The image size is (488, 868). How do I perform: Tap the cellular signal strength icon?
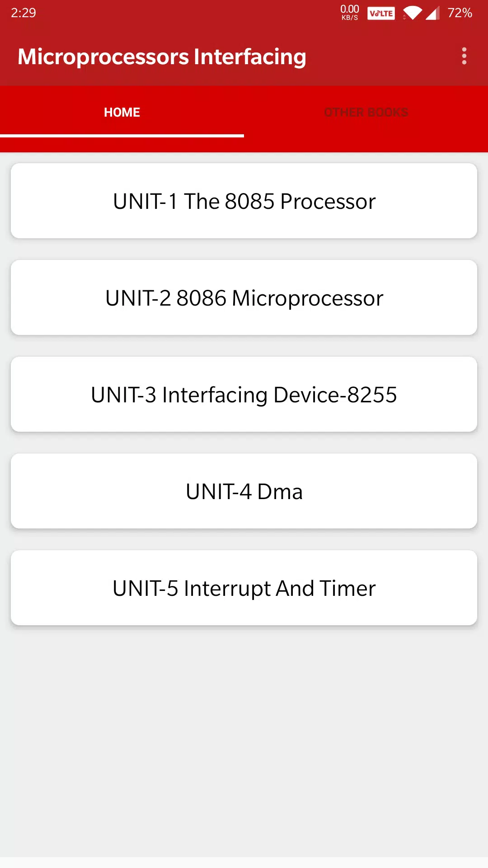click(432, 13)
